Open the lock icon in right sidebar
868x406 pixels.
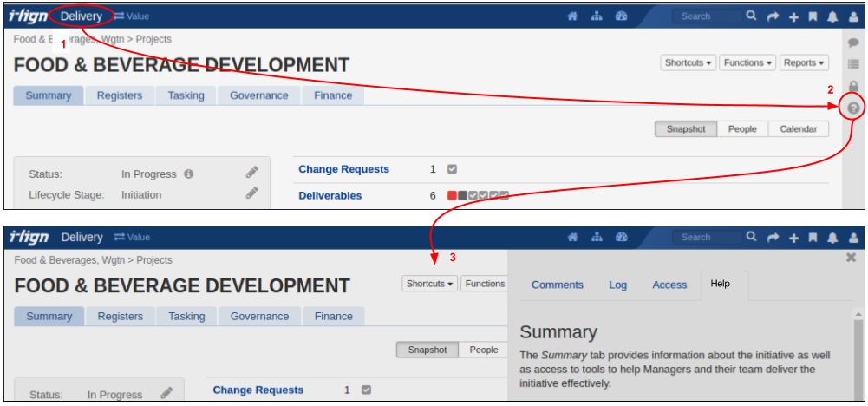[853, 86]
